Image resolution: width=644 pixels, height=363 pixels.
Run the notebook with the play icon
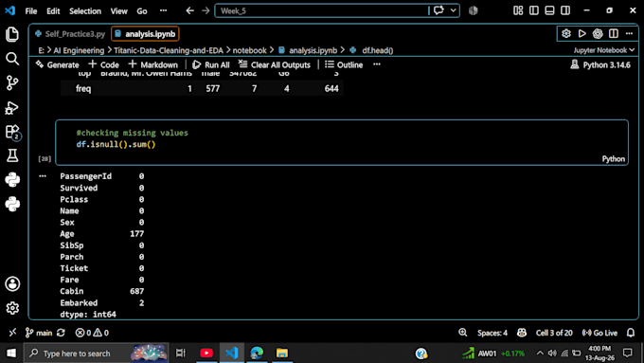[582, 34]
